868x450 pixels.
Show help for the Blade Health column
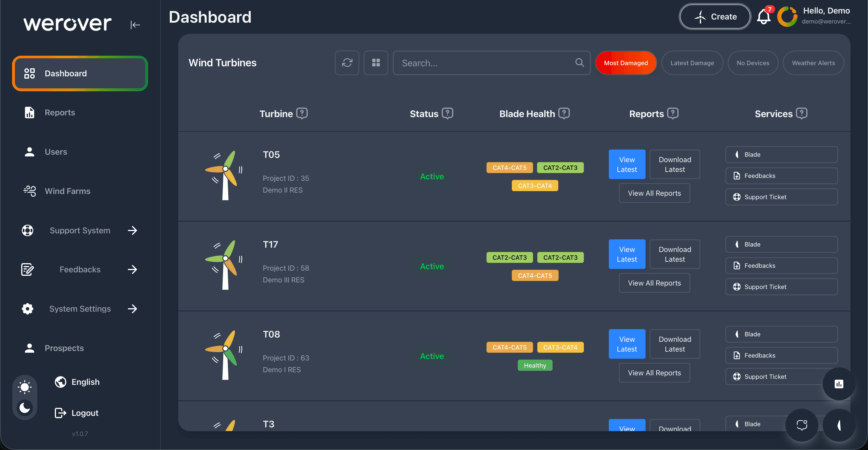click(x=564, y=113)
